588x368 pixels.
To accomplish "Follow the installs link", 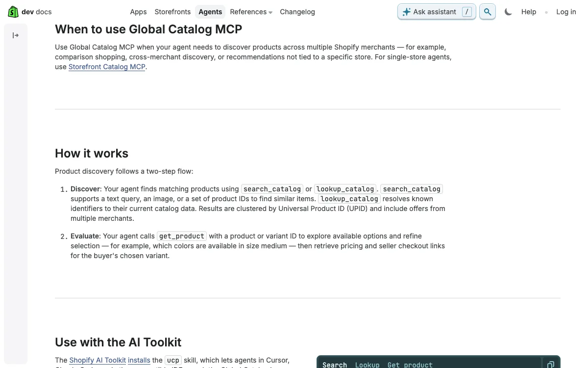I will [x=139, y=360].
